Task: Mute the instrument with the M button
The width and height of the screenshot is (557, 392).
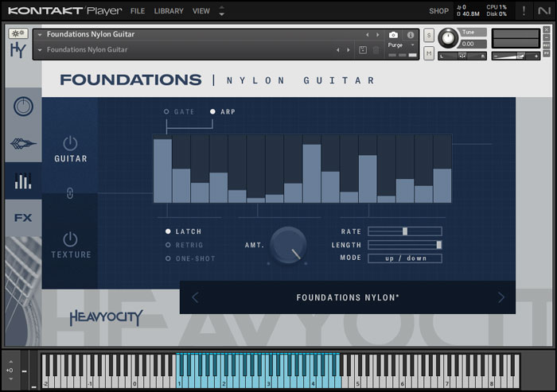Action: click(x=429, y=53)
